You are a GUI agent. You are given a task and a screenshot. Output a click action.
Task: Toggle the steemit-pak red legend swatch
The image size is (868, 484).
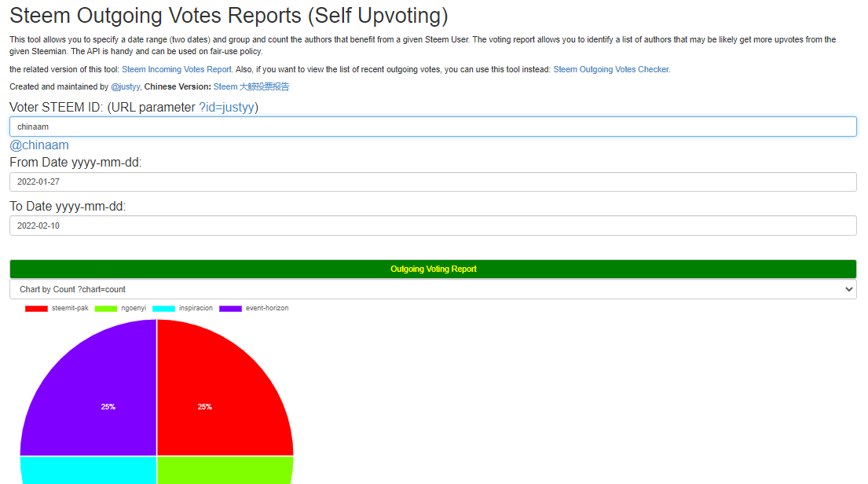(x=37, y=309)
